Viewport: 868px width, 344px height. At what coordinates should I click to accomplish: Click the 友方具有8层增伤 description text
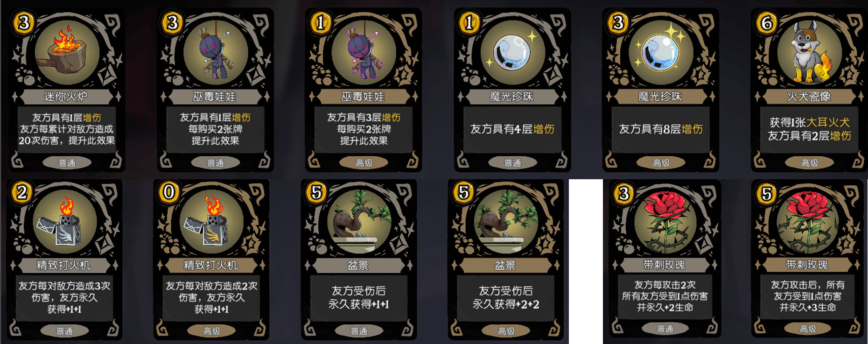[660, 129]
